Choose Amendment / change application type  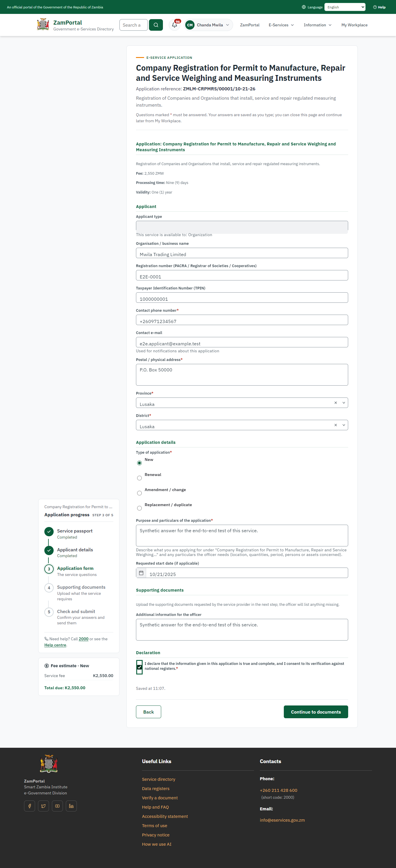[x=139, y=493]
